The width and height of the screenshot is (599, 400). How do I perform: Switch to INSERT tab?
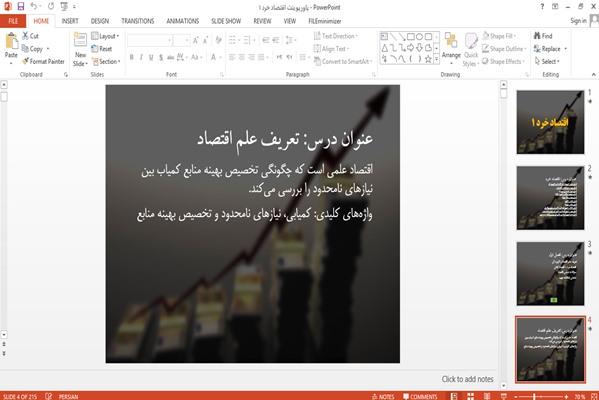70,21
